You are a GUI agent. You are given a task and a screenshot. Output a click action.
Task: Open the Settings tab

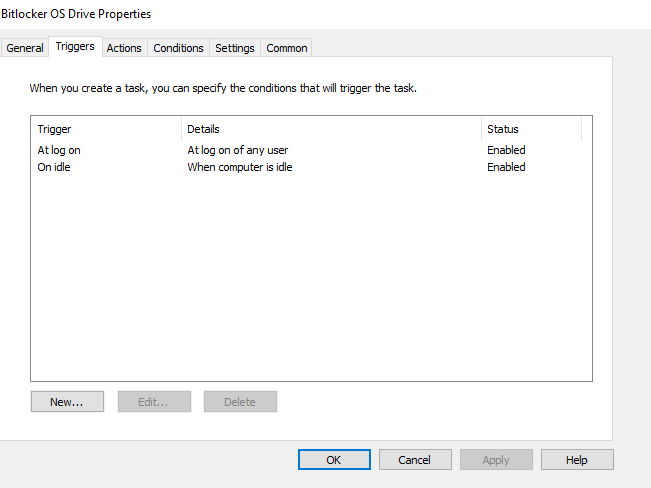(235, 48)
